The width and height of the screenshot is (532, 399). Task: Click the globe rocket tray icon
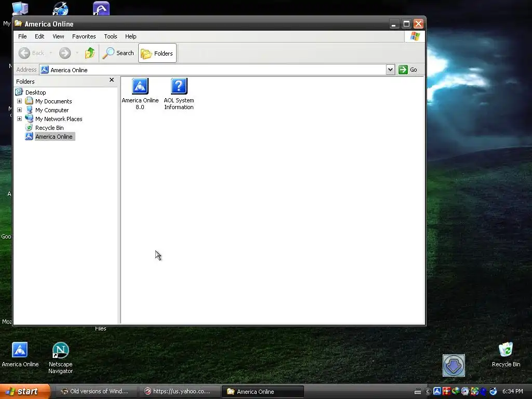click(493, 392)
